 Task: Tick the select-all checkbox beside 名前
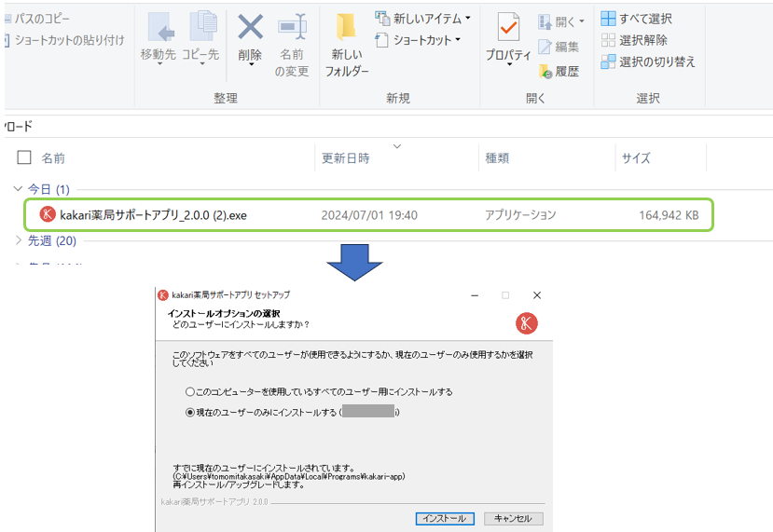pyautogui.click(x=24, y=157)
